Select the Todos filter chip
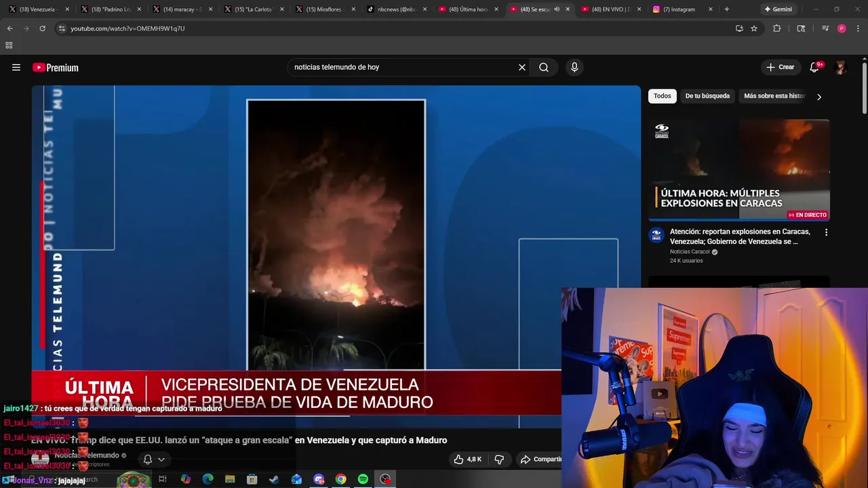The height and width of the screenshot is (488, 868). [x=663, y=96]
